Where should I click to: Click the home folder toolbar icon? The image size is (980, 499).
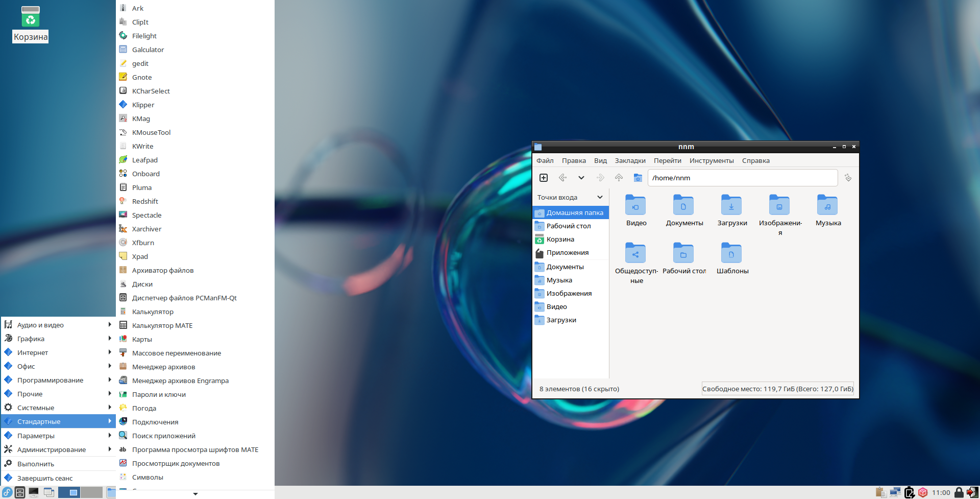click(x=638, y=178)
